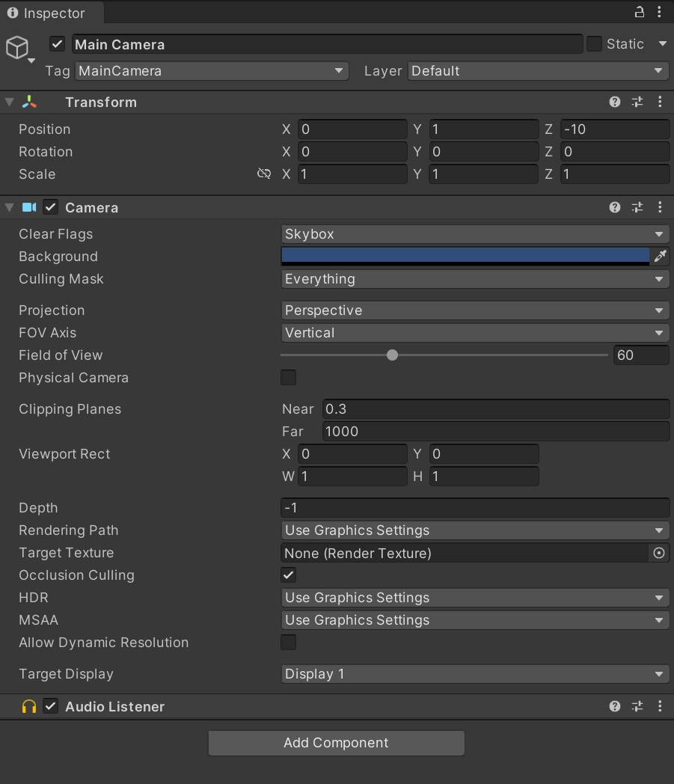
Task: Collapse the Transform component foldout
Action: pos(8,102)
